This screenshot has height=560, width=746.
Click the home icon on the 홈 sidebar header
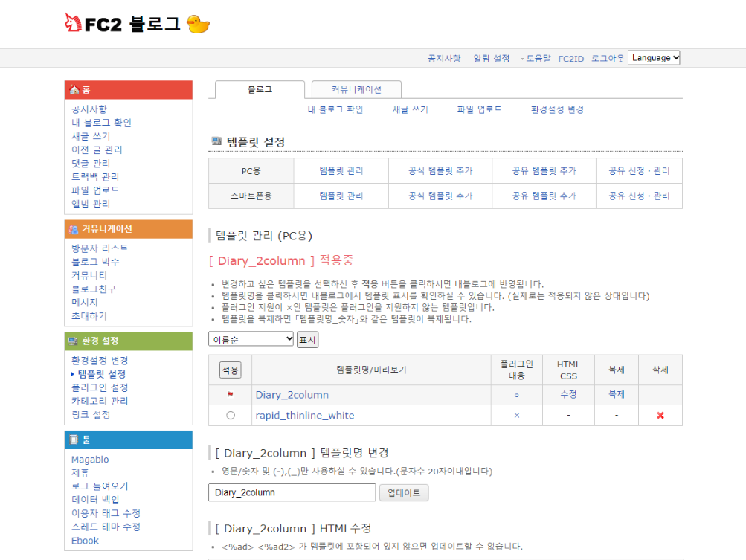[73, 88]
